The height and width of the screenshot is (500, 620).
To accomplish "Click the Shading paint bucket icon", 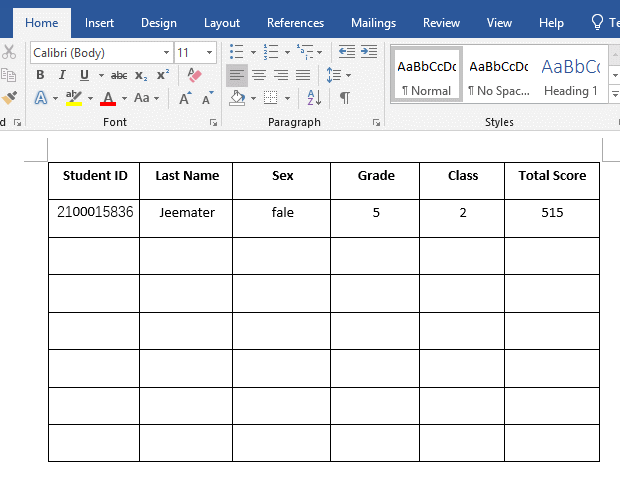I will click(237, 98).
